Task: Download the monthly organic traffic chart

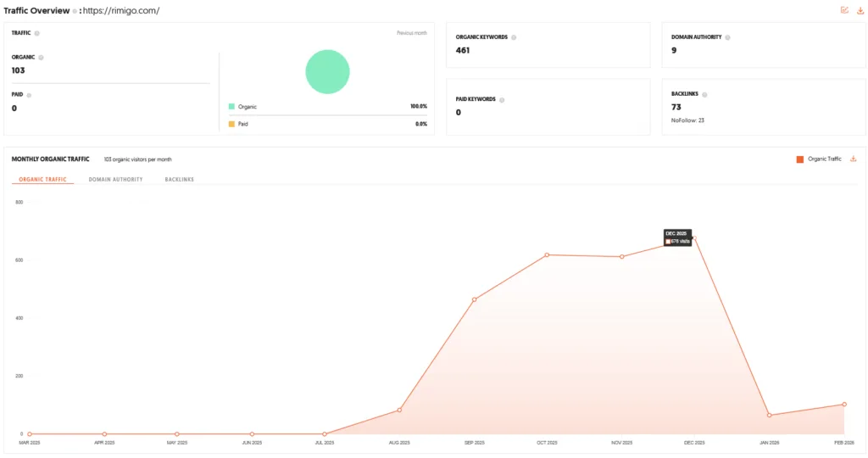Action: coord(853,159)
